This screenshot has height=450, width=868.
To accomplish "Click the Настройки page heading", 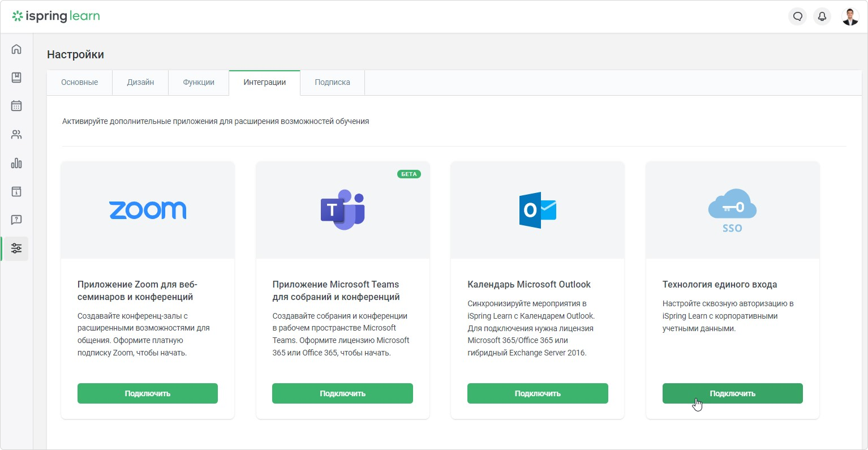I will point(75,54).
